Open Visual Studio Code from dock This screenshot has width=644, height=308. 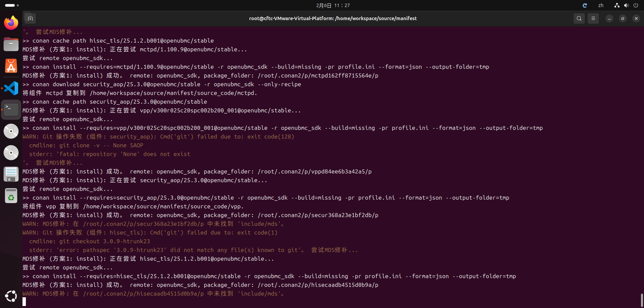[11, 88]
